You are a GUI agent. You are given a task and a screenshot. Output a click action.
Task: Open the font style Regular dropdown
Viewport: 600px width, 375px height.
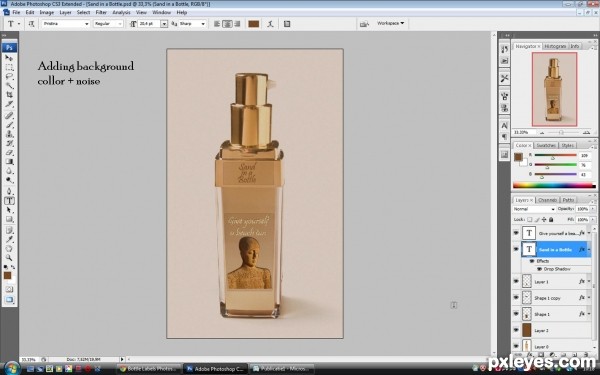coord(120,24)
